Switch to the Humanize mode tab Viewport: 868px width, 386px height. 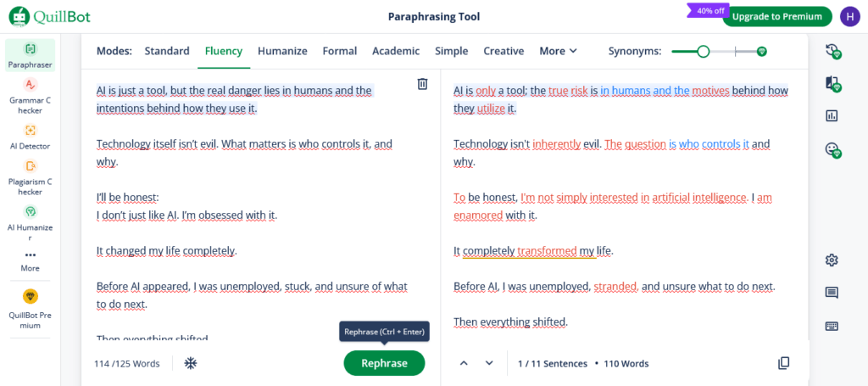(282, 51)
